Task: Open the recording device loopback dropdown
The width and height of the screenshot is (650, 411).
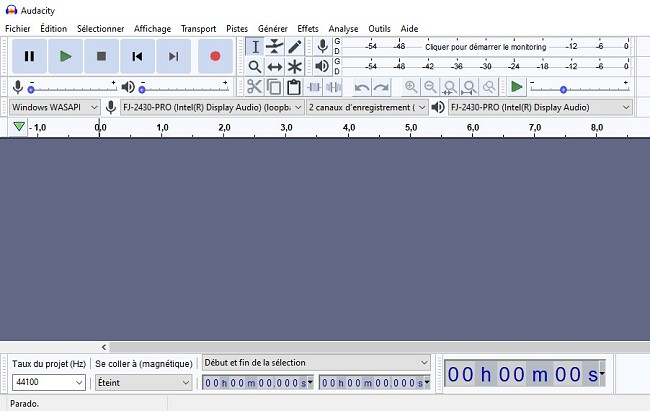Action: [212, 107]
